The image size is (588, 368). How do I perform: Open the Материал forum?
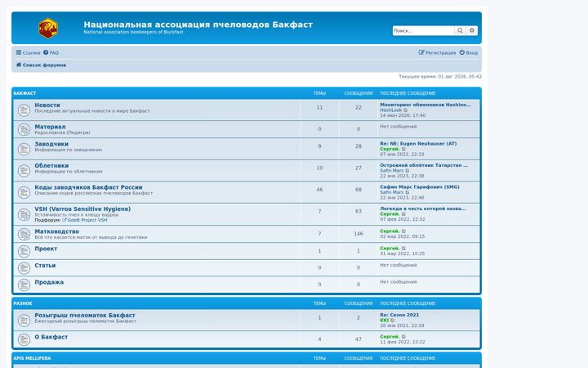coord(50,127)
